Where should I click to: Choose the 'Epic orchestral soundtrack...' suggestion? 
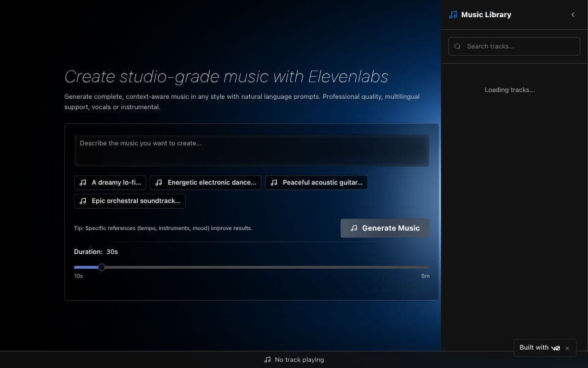[x=130, y=201]
